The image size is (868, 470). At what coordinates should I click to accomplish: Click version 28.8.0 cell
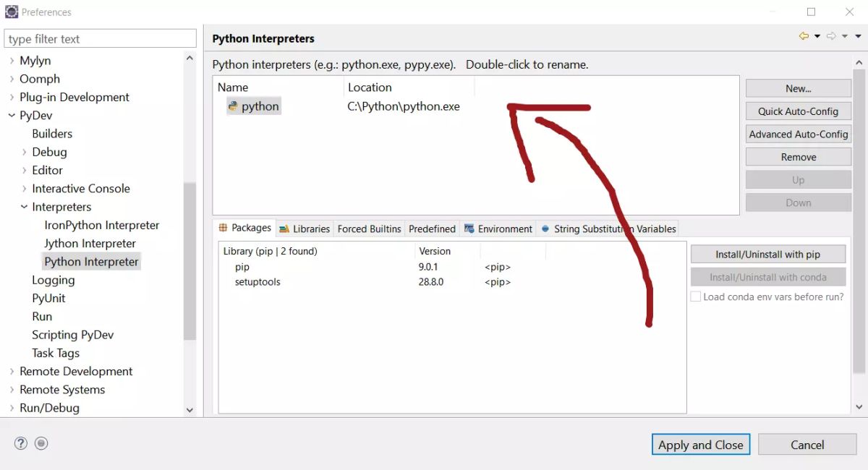click(431, 282)
